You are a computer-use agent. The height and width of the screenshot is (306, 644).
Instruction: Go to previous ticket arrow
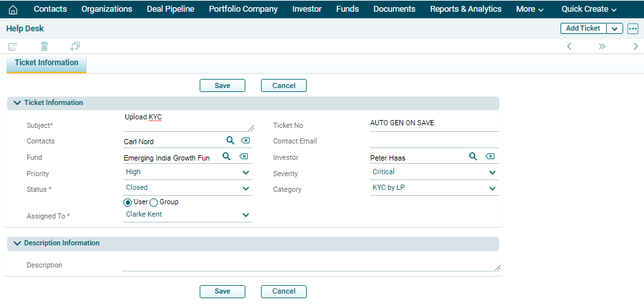569,46
